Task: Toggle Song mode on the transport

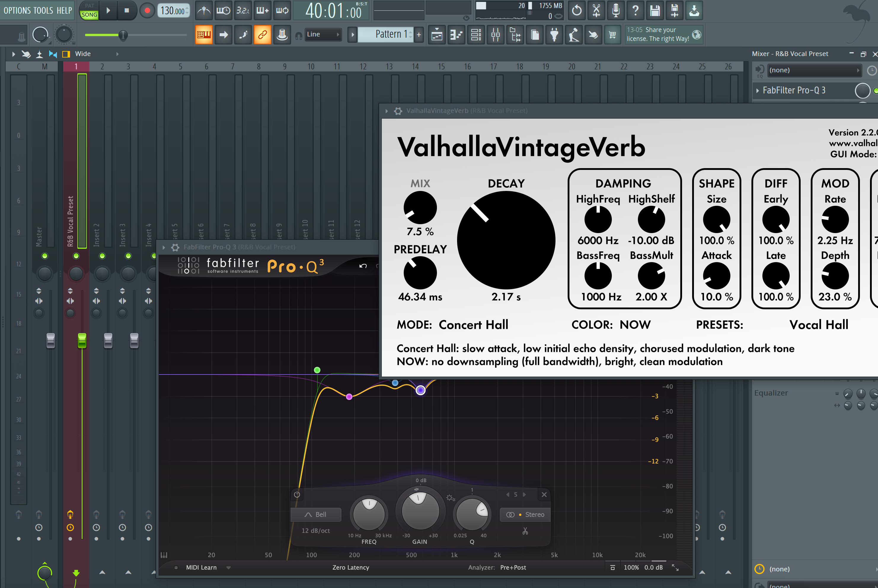Action: [x=89, y=15]
